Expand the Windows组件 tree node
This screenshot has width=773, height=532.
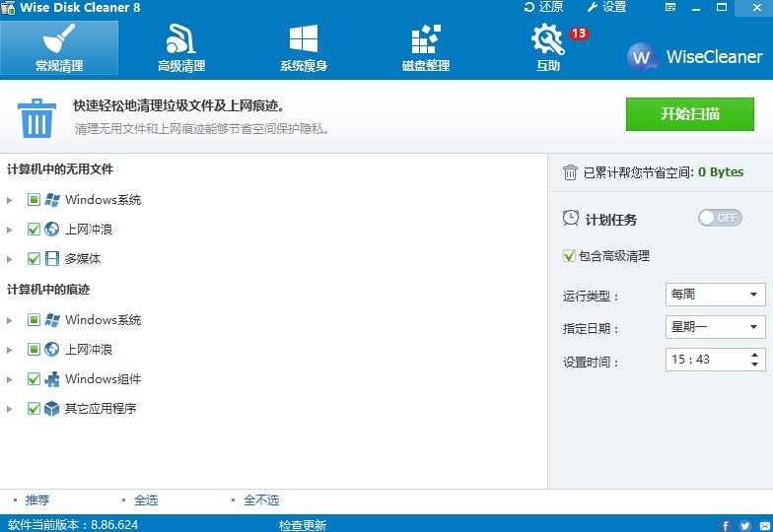click(x=10, y=379)
